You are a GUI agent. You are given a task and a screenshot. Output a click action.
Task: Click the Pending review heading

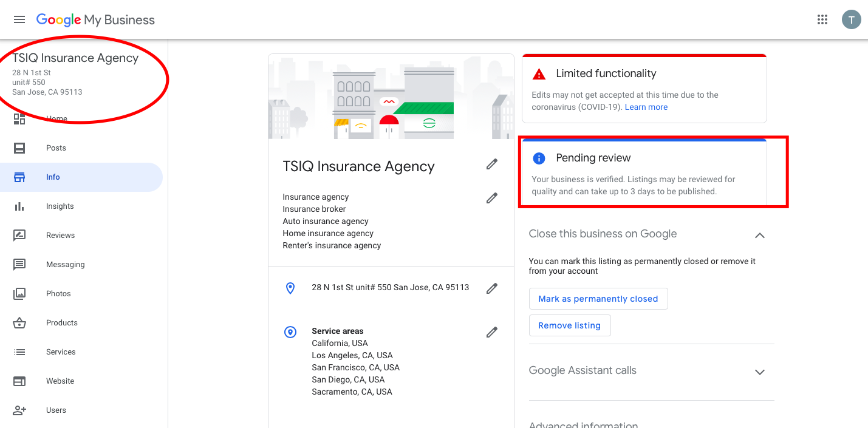tap(593, 158)
